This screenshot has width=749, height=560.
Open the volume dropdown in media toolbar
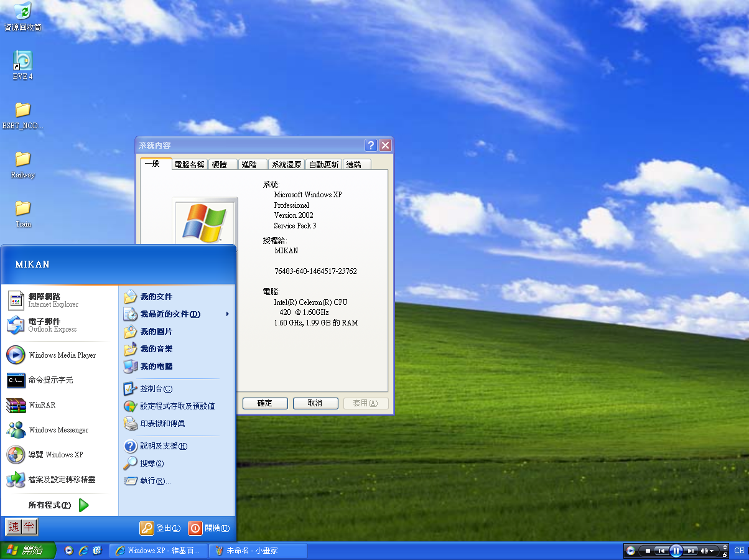712,551
